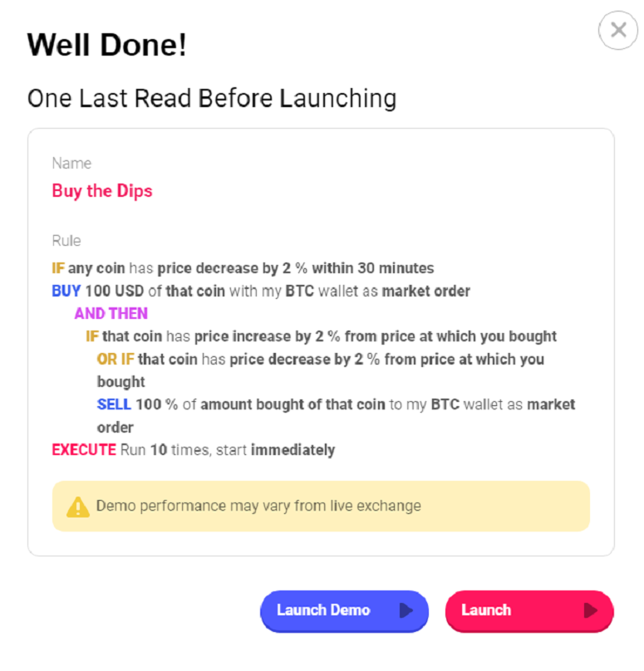Click the 'Rule' section label
644x671 pixels.
(x=66, y=241)
